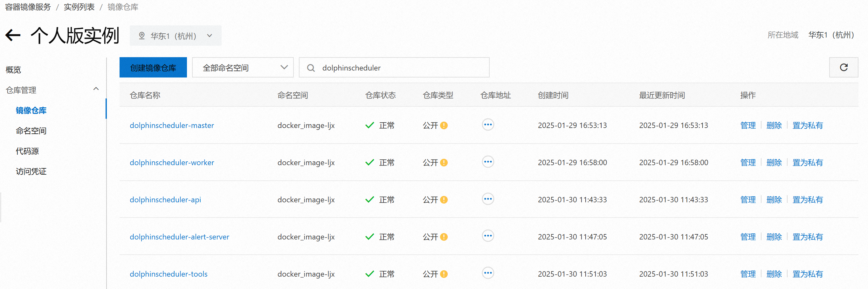Click status checkmark for dolphinscheduler-api
The image size is (868, 289).
click(370, 200)
